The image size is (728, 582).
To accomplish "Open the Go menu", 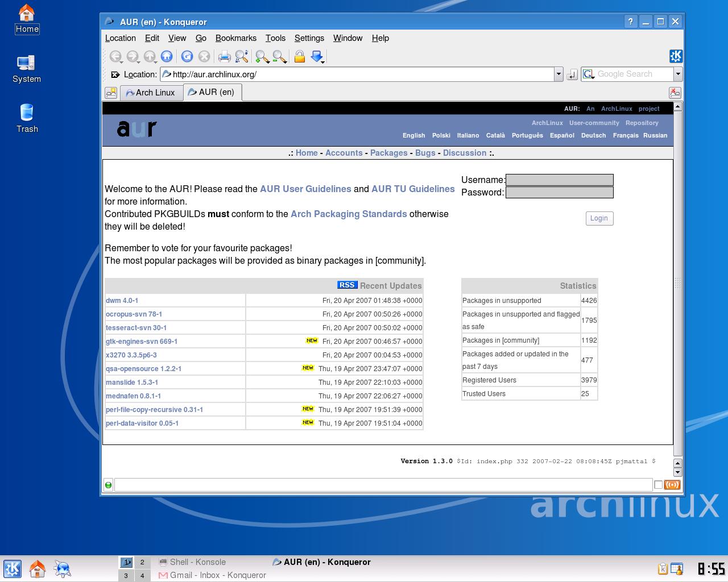I will (x=201, y=38).
